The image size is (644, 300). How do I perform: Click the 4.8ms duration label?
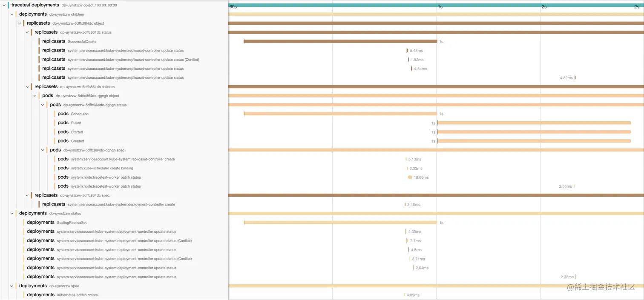point(416,250)
